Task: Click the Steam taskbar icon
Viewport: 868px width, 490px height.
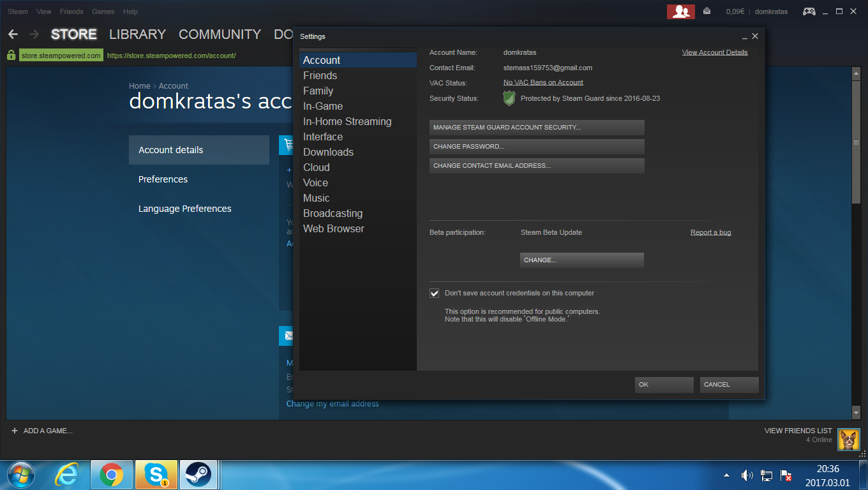Action: click(198, 475)
